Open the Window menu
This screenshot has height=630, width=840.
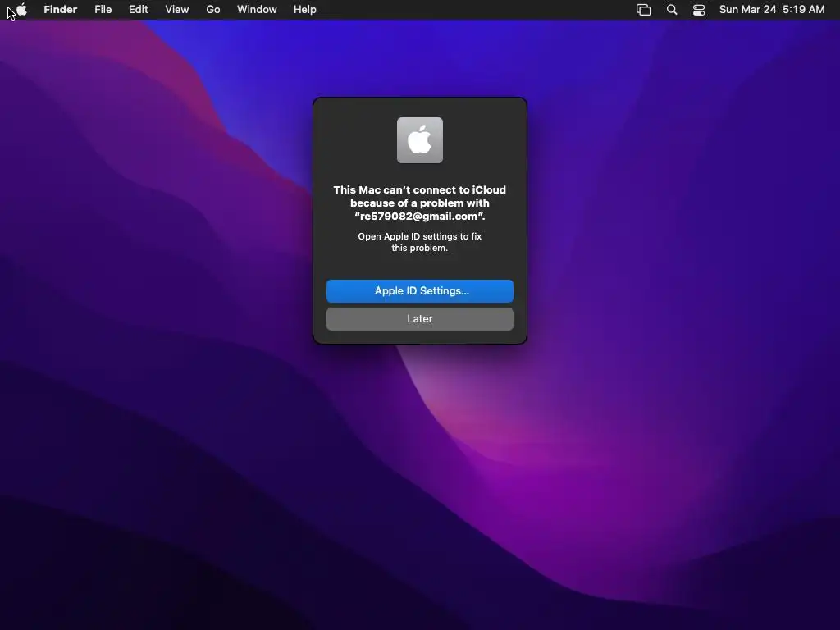[257, 10]
